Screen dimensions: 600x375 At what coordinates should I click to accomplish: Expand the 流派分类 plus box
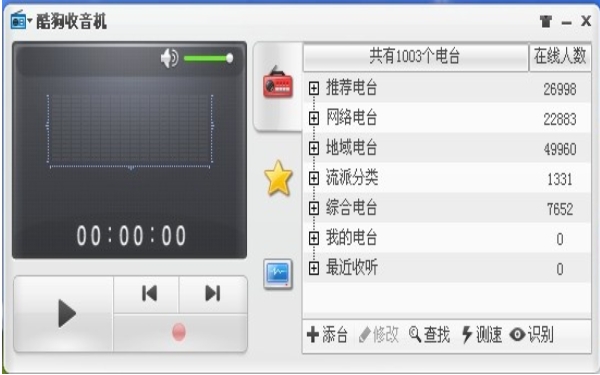314,178
